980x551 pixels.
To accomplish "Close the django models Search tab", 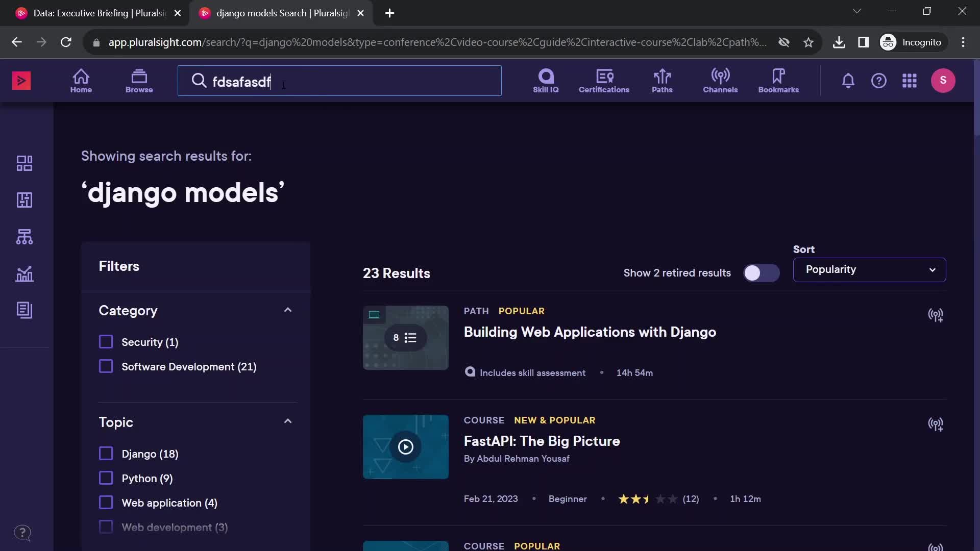I will 361,13.
